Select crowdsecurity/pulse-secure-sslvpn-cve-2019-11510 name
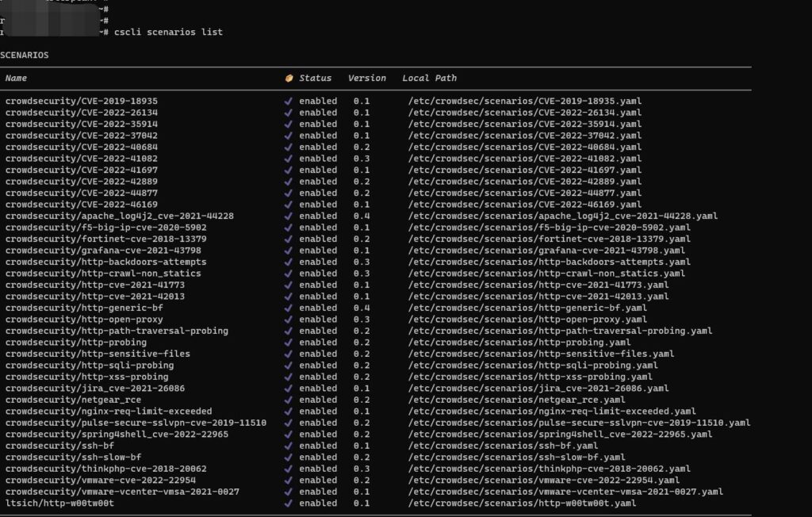Viewport: 812px width, 517px height. (x=136, y=423)
